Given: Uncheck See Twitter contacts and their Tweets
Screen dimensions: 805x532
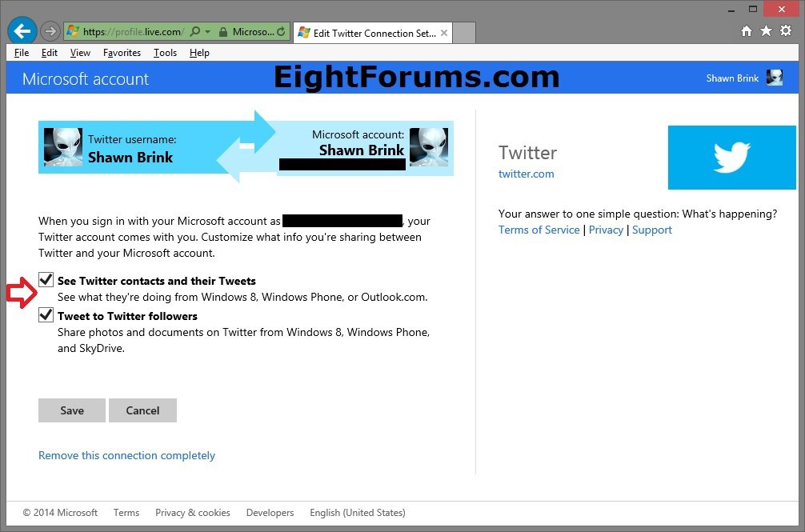Looking at the screenshot, I should tap(46, 280).
